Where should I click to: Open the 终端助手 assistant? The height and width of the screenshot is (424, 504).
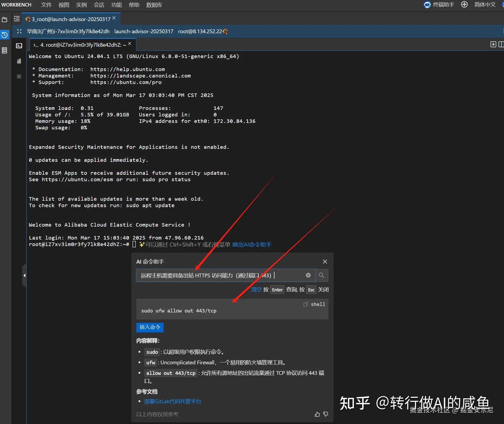click(x=439, y=5)
